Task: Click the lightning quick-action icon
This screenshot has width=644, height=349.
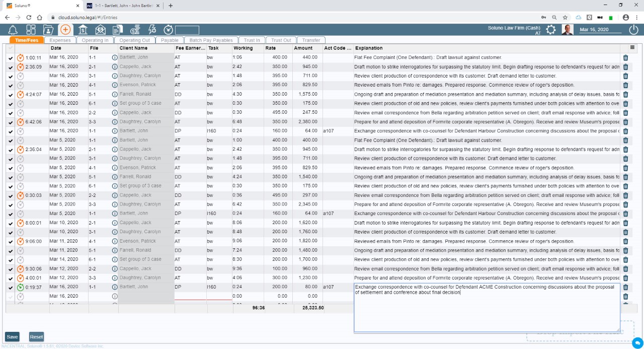Action: (x=152, y=29)
